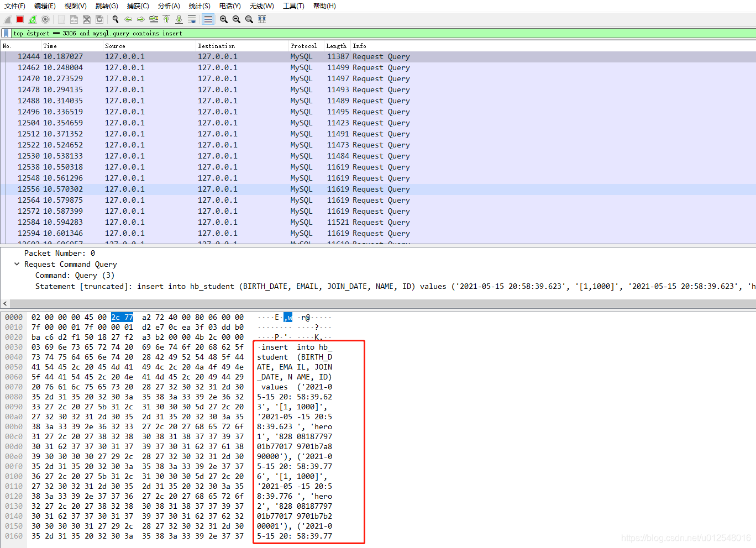Select the Statement [truncated] insert line
756x548 pixels.
point(395,286)
